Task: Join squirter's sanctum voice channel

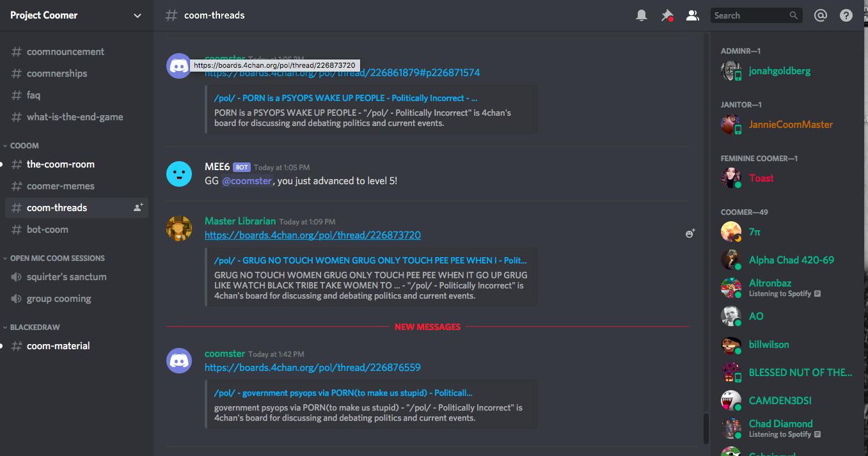Action: pyautogui.click(x=67, y=277)
